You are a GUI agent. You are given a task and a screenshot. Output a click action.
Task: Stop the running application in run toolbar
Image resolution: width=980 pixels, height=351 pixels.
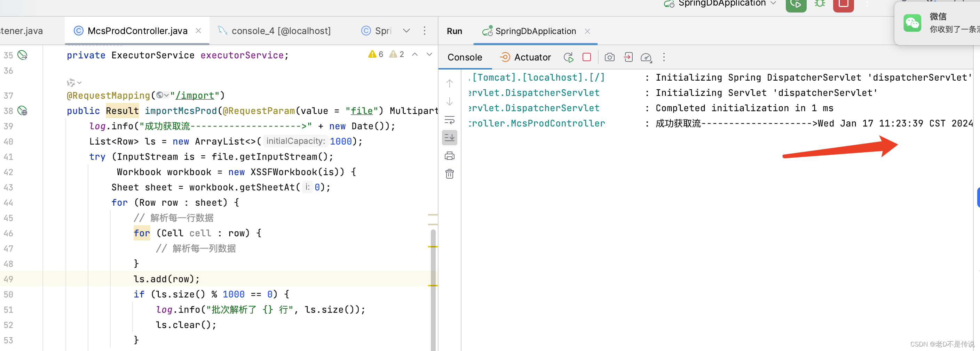tap(587, 57)
